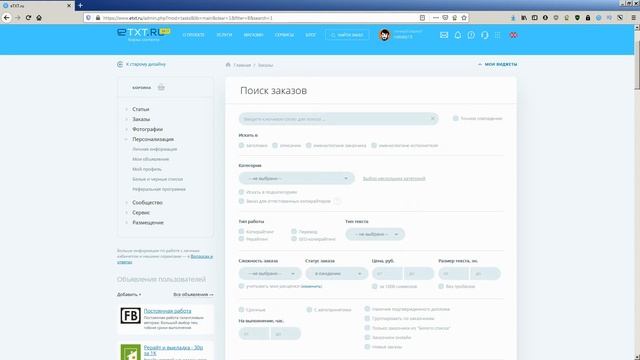Click the green ad thumbnail icon
The height and width of the screenshot is (360, 640).
[x=130, y=352]
